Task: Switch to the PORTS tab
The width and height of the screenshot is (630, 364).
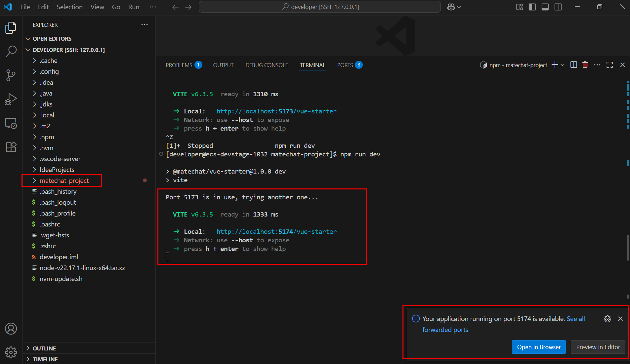Action: [x=350, y=65]
